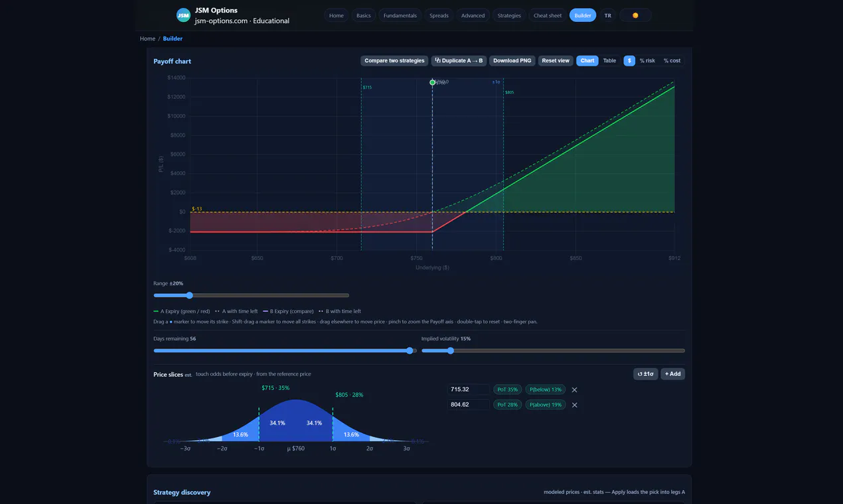Click the Implied volatility slider handle
This screenshot has height=504, width=843.
pyautogui.click(x=451, y=351)
